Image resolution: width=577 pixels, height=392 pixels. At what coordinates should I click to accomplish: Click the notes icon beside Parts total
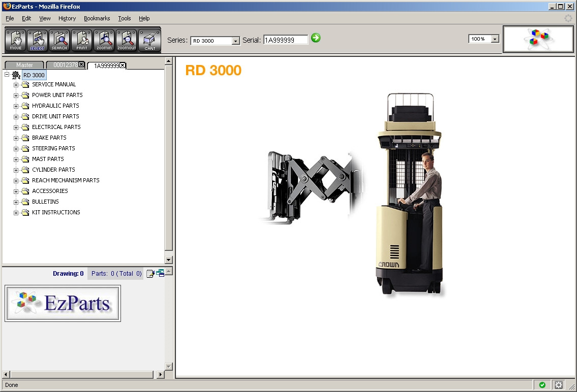coord(150,273)
